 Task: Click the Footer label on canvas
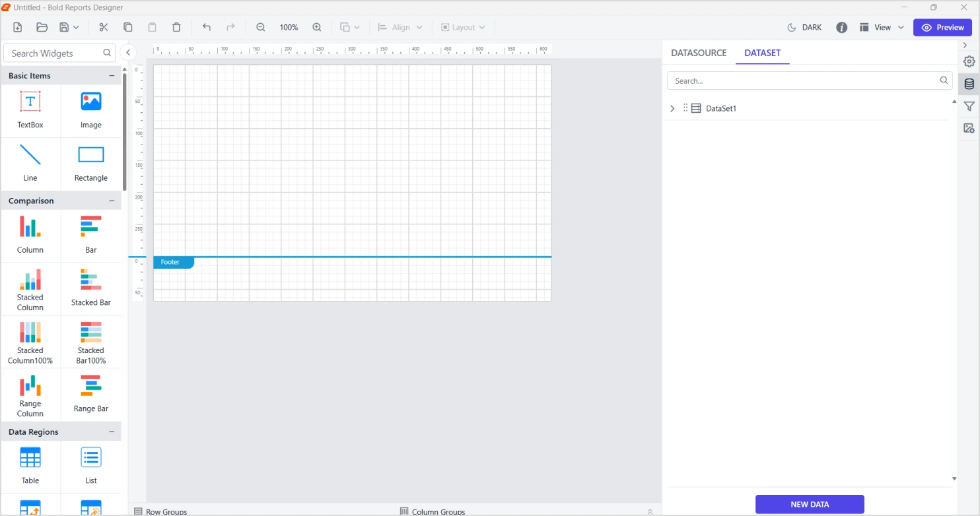pyautogui.click(x=173, y=263)
